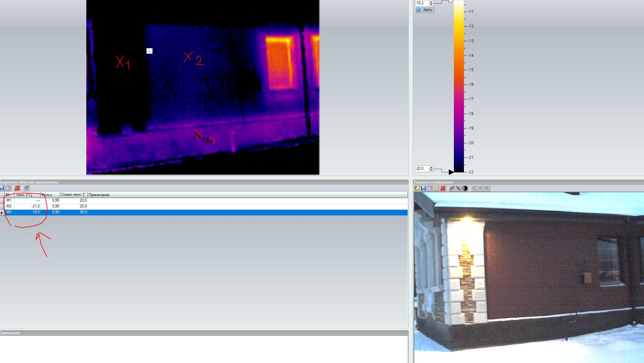Image resolution: width=644 pixels, height=363 pixels.
Task: Save the real image with floppy icon
Action: pyautogui.click(x=423, y=188)
